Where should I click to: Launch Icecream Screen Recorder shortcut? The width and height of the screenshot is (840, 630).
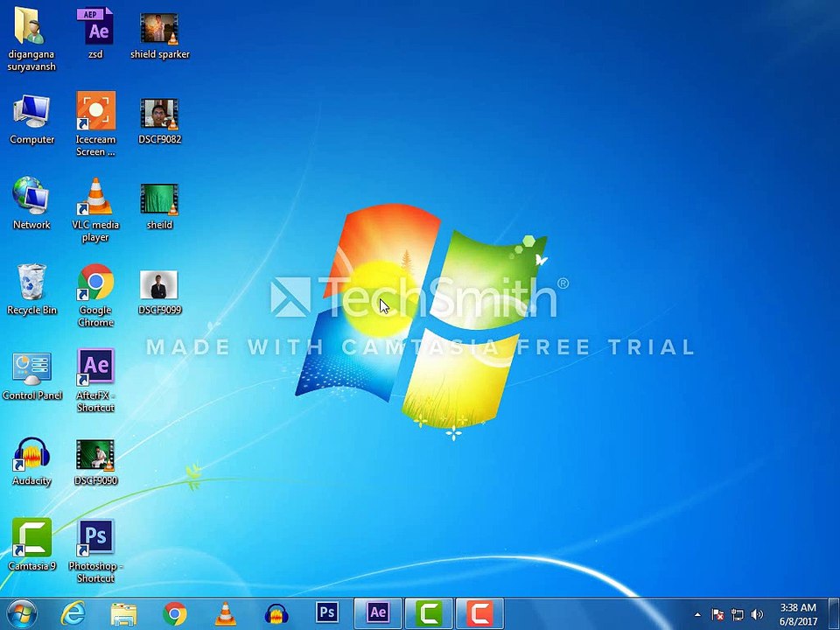[x=95, y=124]
